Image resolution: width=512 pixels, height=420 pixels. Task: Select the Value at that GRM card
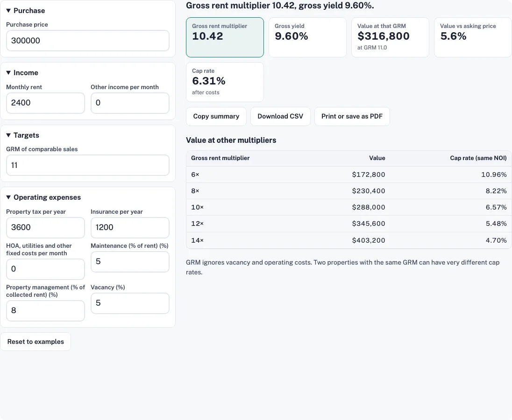click(x=390, y=37)
